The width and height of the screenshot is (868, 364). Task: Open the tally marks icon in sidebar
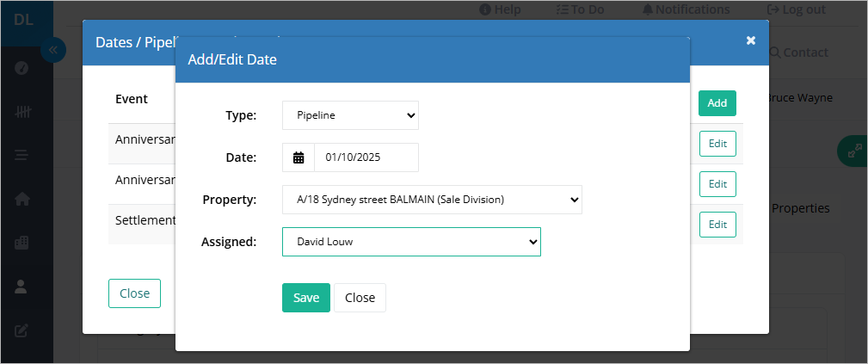click(22, 113)
